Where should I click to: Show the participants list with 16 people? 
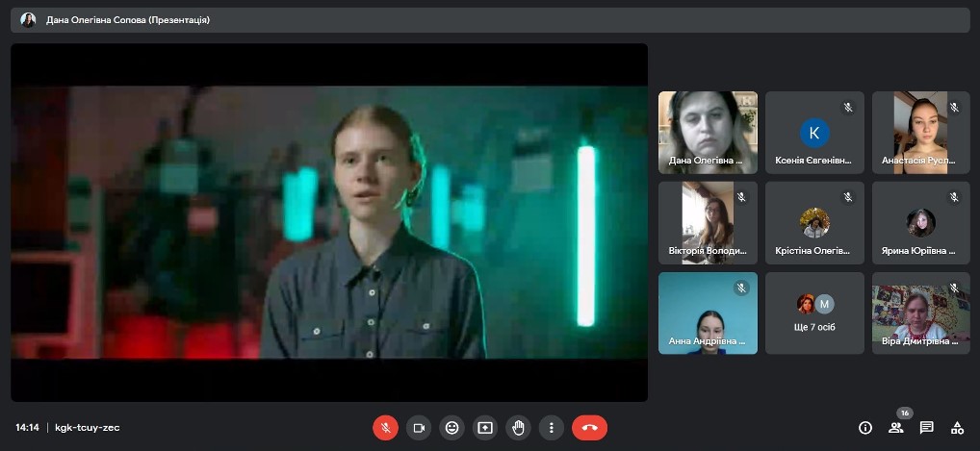(896, 428)
